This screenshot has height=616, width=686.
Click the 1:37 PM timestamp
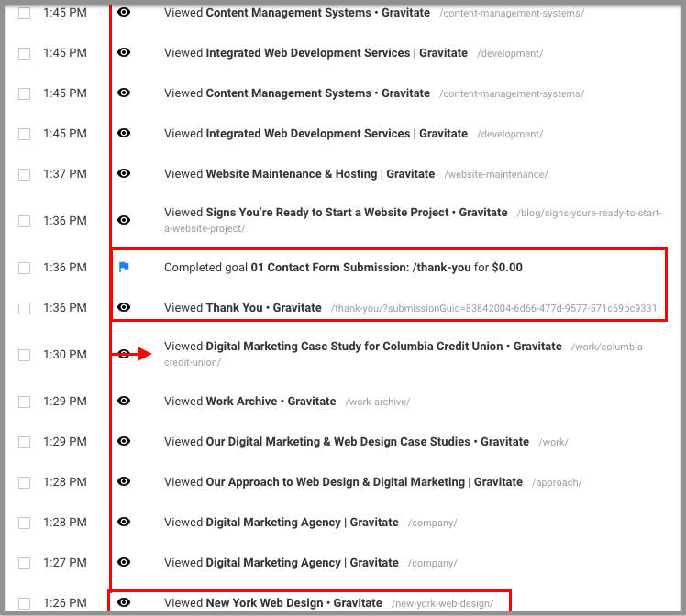[x=65, y=174]
